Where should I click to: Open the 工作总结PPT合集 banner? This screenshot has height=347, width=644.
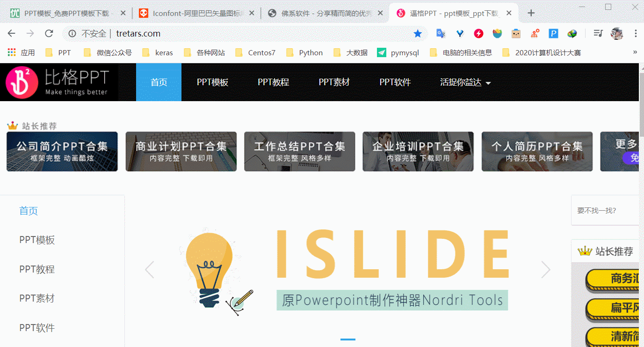(x=300, y=151)
